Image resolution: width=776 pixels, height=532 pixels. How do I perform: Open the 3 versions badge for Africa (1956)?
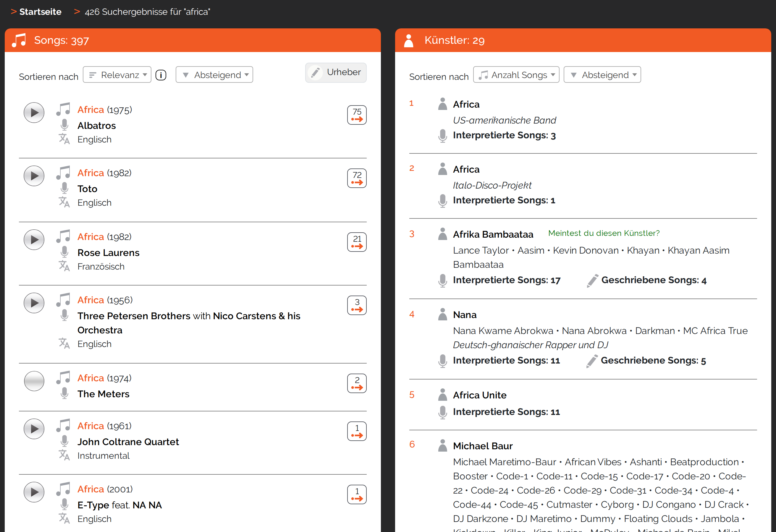click(x=357, y=305)
